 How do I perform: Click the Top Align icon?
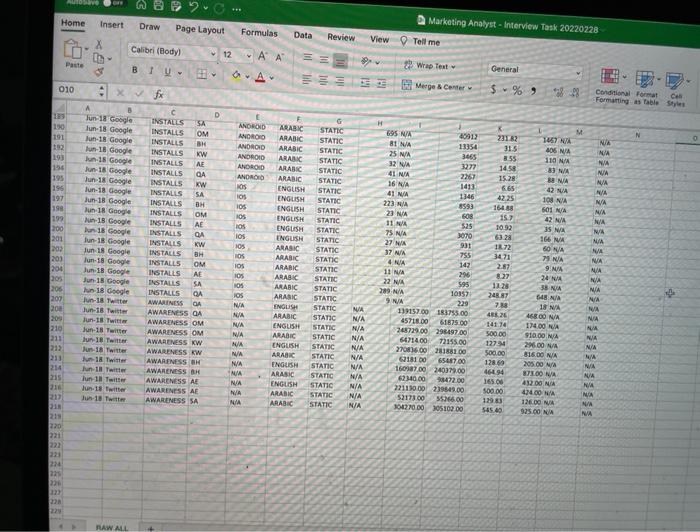click(x=308, y=57)
